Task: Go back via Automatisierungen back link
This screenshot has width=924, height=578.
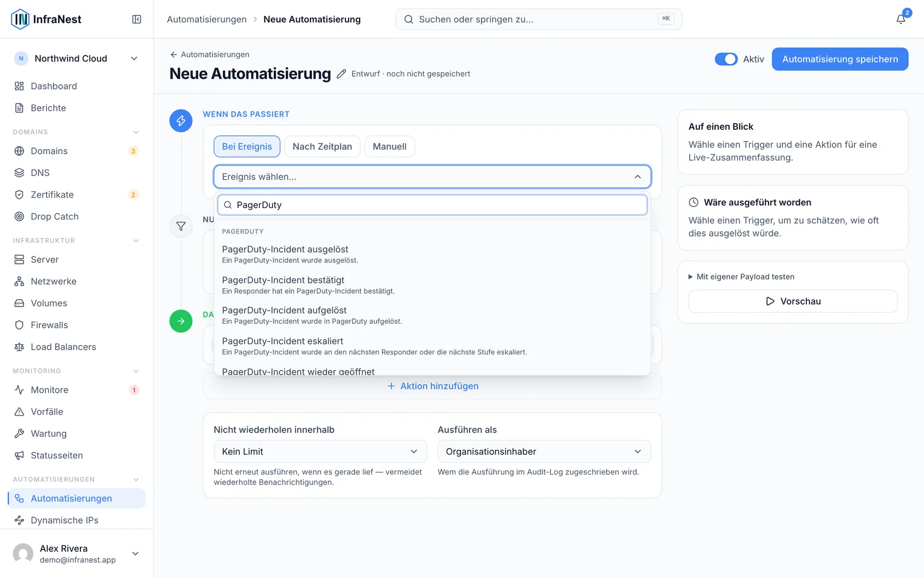Action: pyautogui.click(x=209, y=54)
